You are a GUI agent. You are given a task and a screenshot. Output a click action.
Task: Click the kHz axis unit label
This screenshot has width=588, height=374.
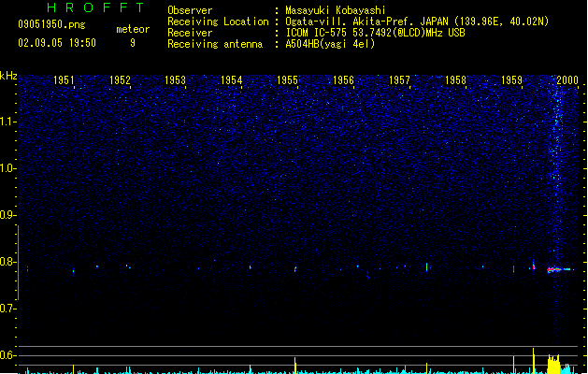(x=8, y=76)
